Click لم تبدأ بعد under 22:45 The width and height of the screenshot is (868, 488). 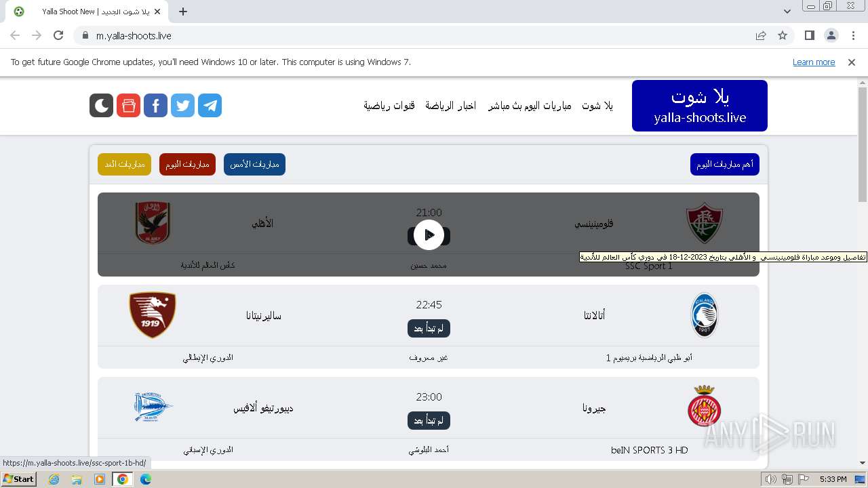click(x=429, y=328)
